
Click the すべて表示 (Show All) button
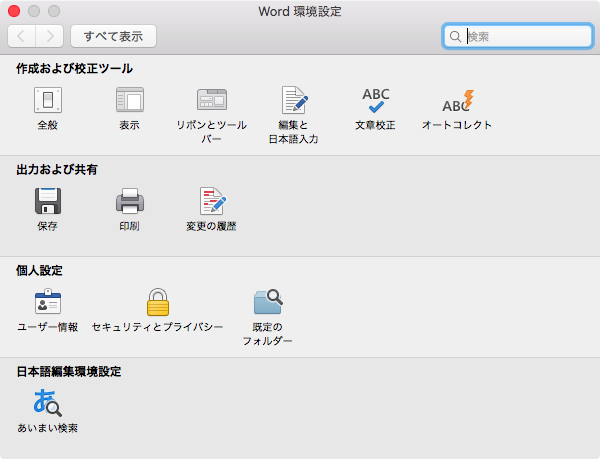click(113, 36)
